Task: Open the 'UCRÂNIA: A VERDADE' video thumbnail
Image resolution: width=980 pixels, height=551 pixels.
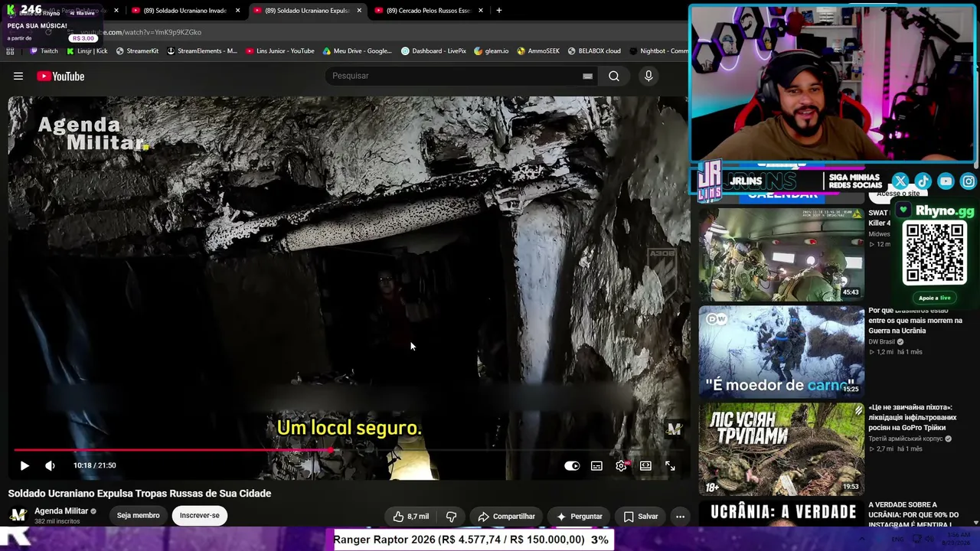Action: coord(781,514)
